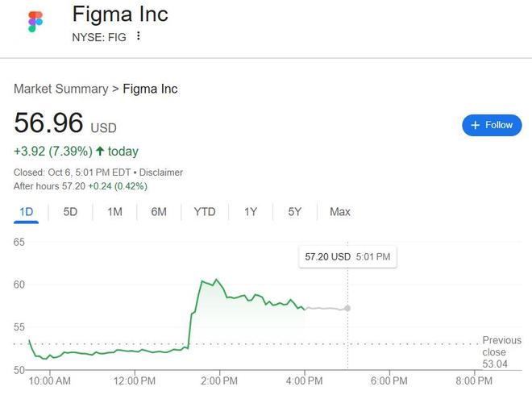Select the Max range tab
532x395 pixels.
tap(340, 212)
